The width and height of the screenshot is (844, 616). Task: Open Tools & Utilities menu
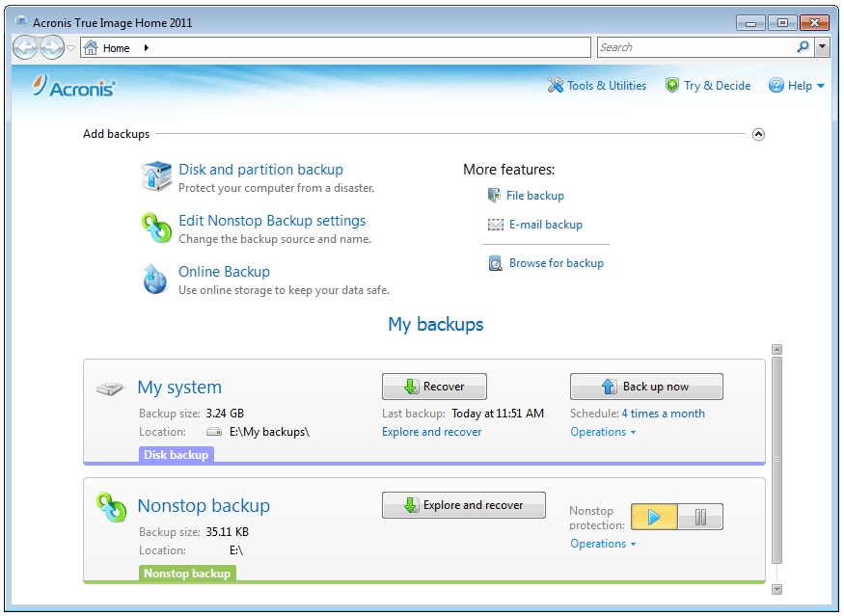click(607, 86)
